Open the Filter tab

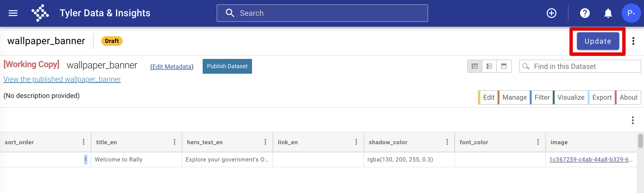pos(542,97)
